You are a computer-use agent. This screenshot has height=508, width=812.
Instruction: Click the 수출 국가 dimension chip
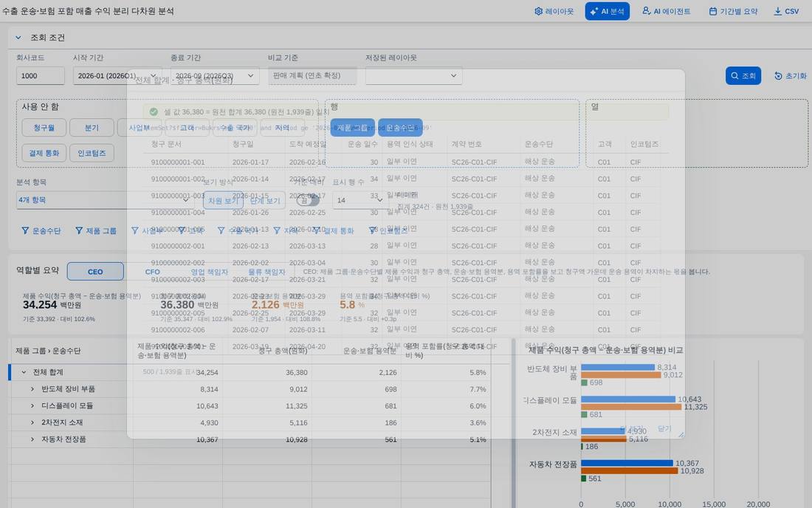235,128
